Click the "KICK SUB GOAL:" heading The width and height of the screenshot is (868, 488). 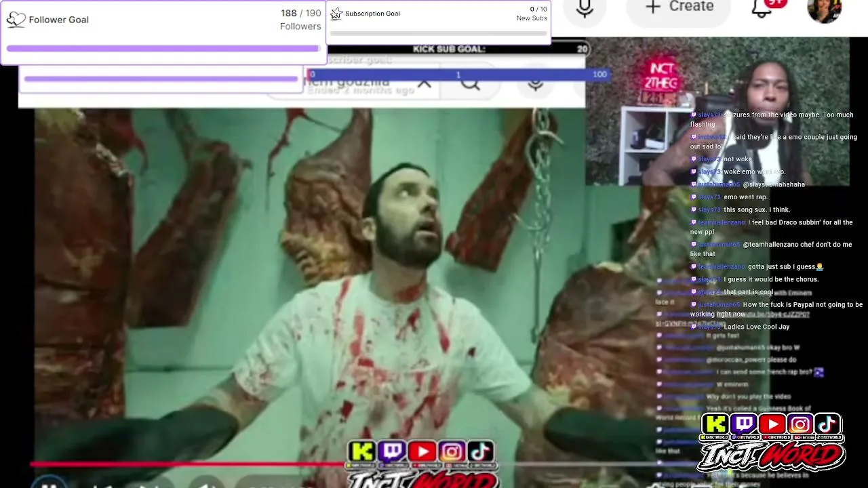[449, 49]
